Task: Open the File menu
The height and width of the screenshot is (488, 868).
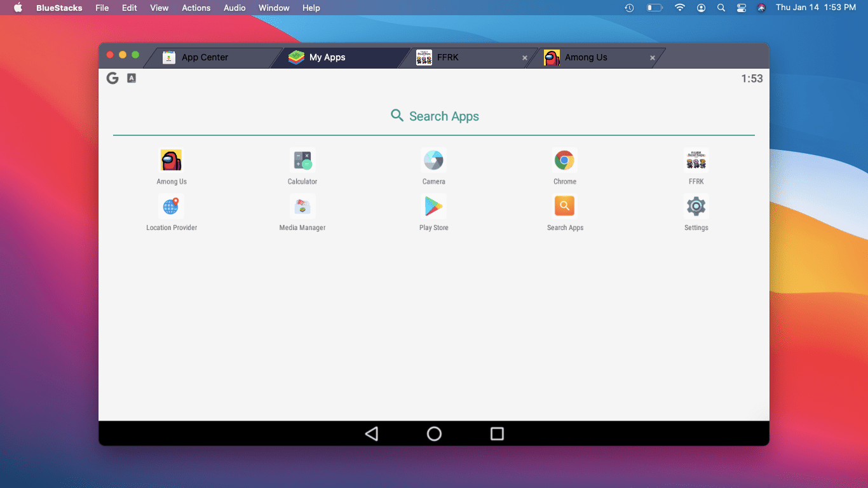Action: (102, 8)
